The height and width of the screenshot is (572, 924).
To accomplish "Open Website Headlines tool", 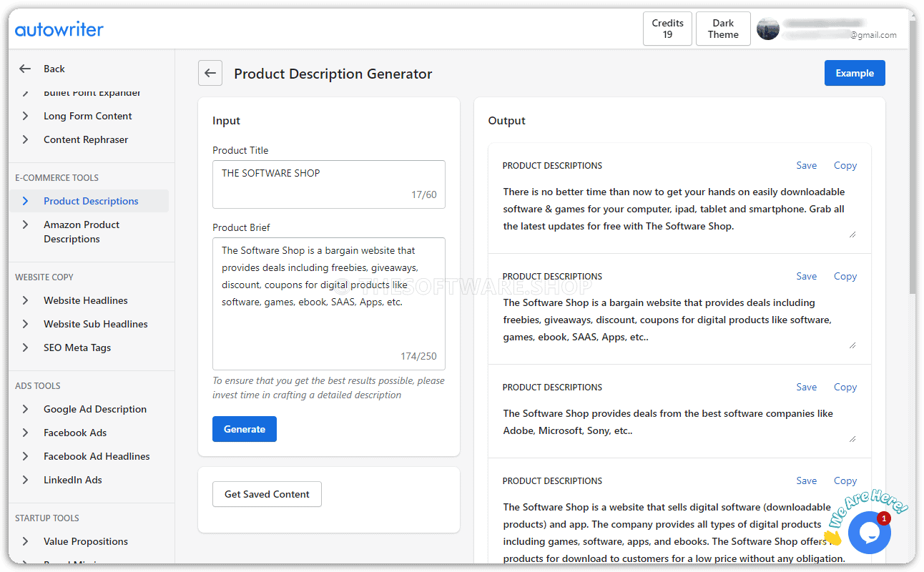I will point(86,300).
